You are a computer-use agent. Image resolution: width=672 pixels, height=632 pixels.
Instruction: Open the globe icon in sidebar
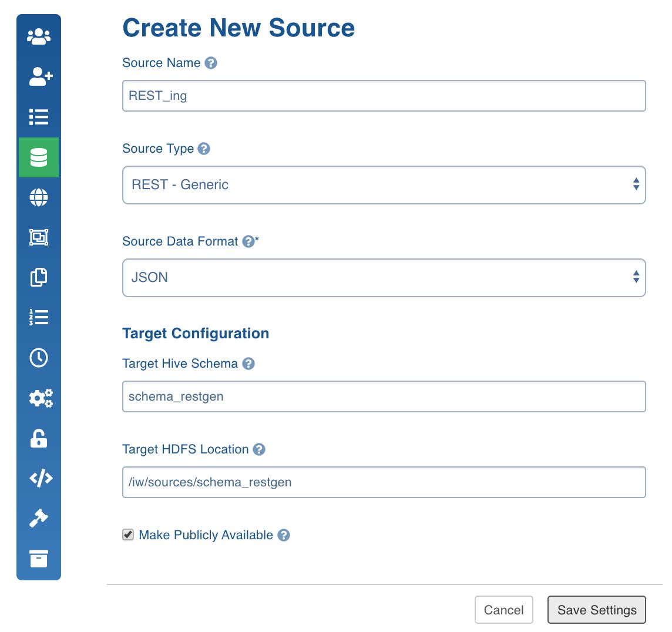pyautogui.click(x=39, y=197)
